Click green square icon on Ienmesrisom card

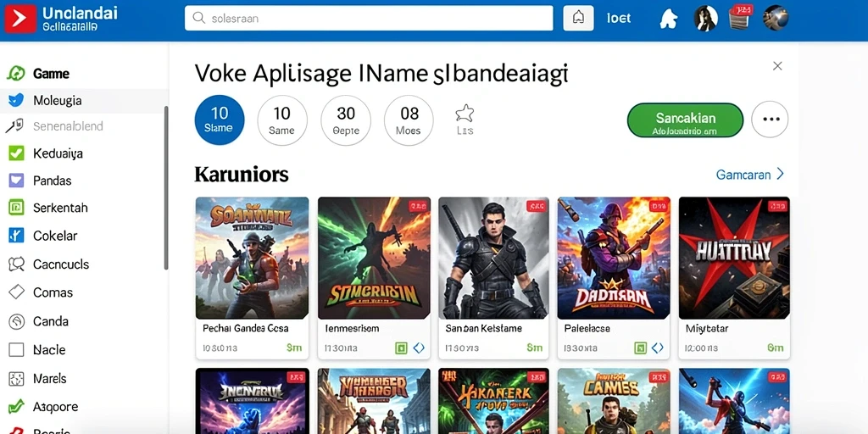coord(401,348)
